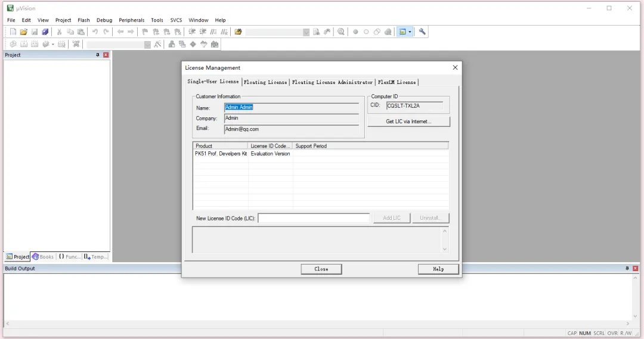The image size is (644, 339).
Task: Open Target Options magic wand icon
Action: pos(157,44)
